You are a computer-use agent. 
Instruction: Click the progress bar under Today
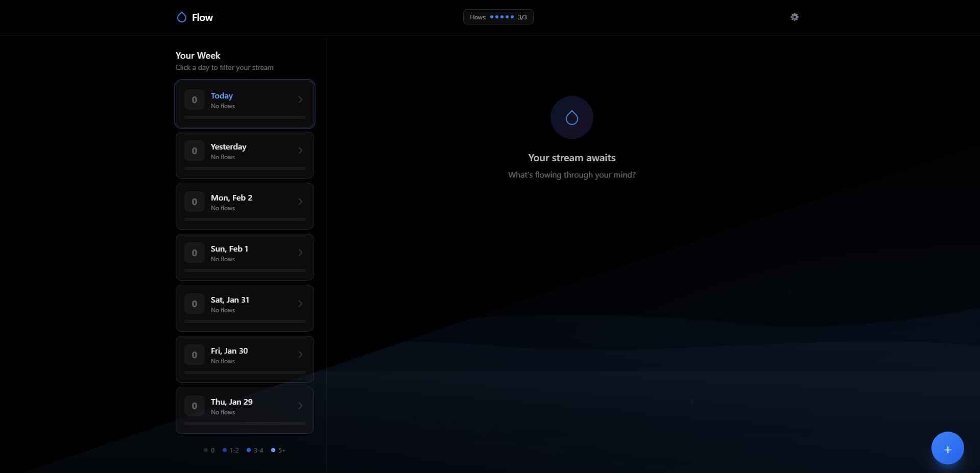245,117
